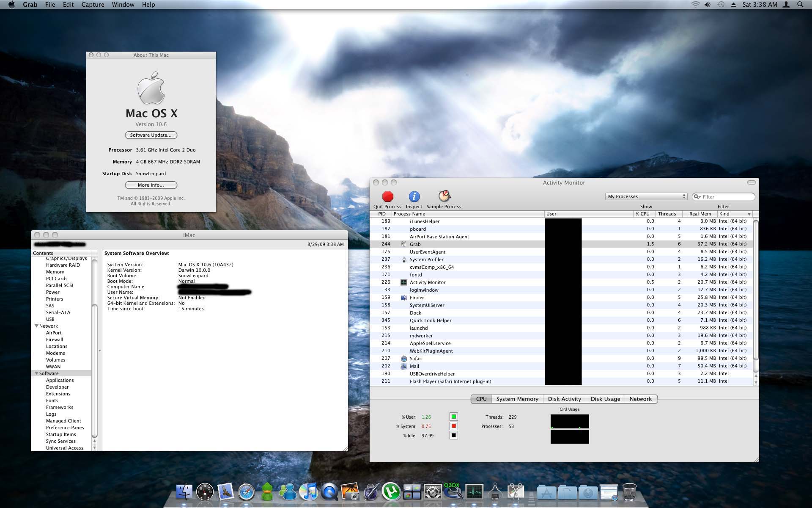Launch Activity Monitor from the Dock
Screen dimensions: 812x508
[x=473, y=492]
